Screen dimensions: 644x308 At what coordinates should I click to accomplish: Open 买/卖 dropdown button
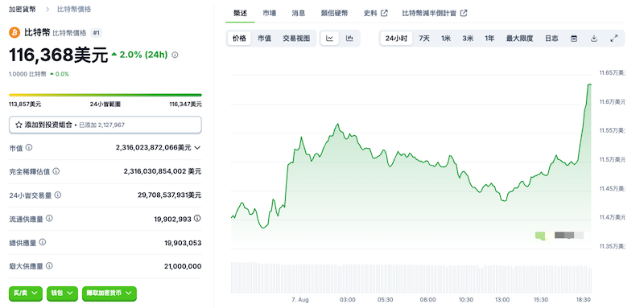pyautogui.click(x=26, y=294)
